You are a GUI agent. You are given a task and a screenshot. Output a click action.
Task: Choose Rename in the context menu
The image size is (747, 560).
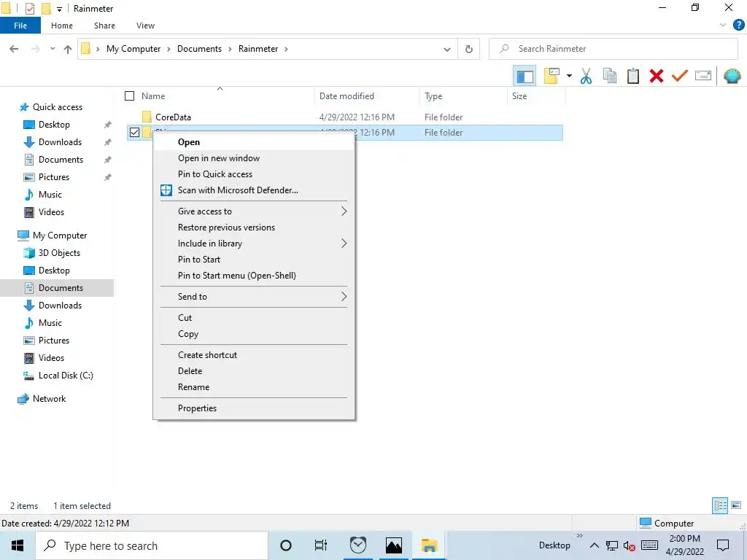click(x=254, y=387)
